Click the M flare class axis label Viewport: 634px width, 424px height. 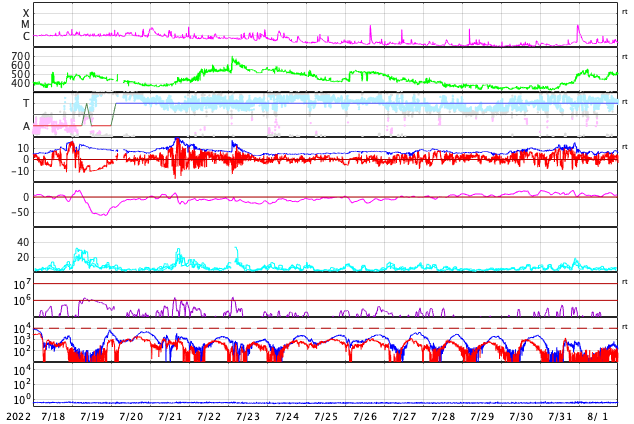(26, 25)
